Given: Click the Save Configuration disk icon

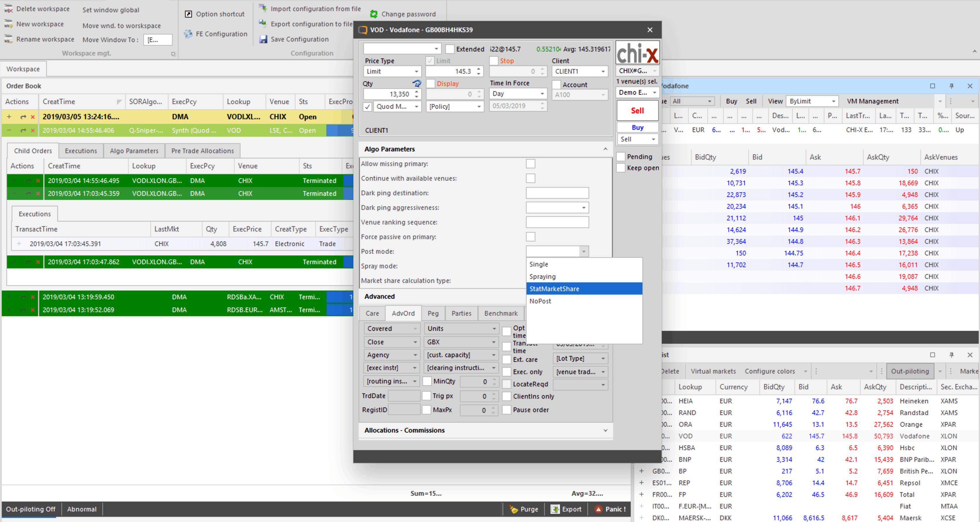Looking at the screenshot, I should [x=263, y=39].
